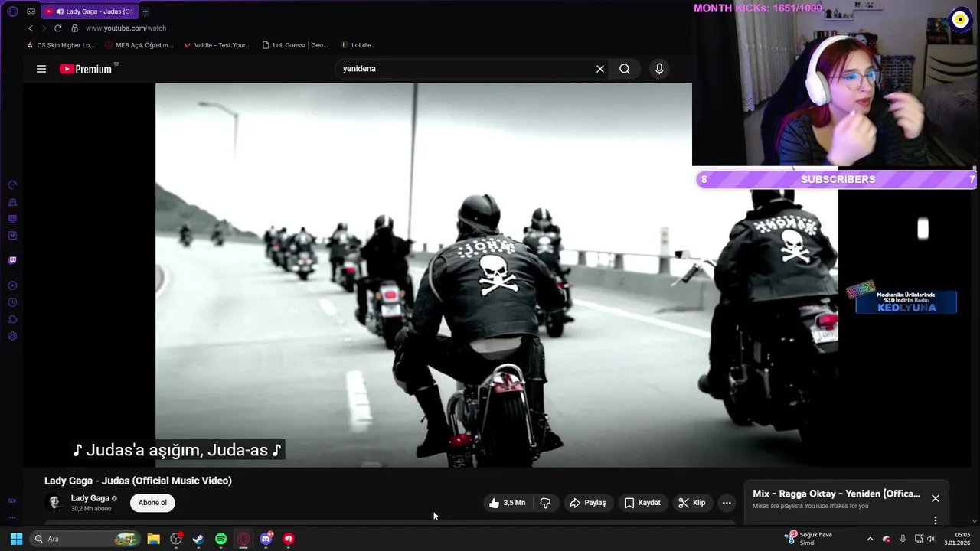Viewport: 980px width, 551px height.
Task: Click taskbar search box Ara
Action: pos(85,539)
